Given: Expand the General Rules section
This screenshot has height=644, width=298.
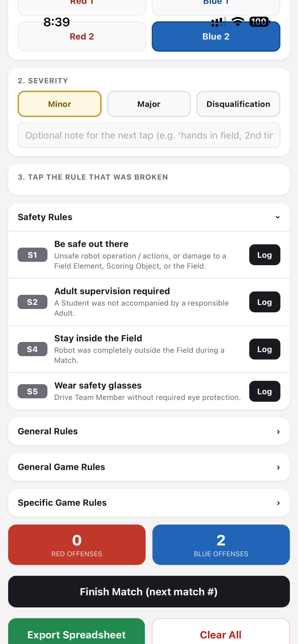Looking at the screenshot, I should [149, 431].
